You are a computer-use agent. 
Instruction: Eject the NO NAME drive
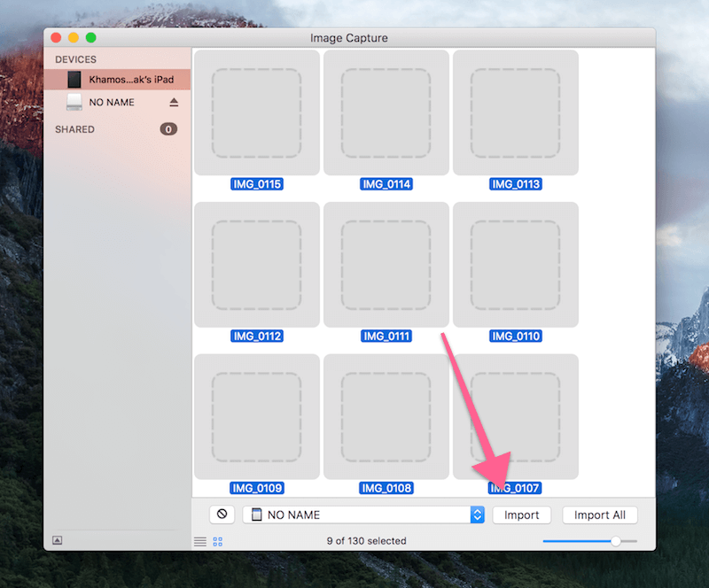pyautogui.click(x=174, y=103)
